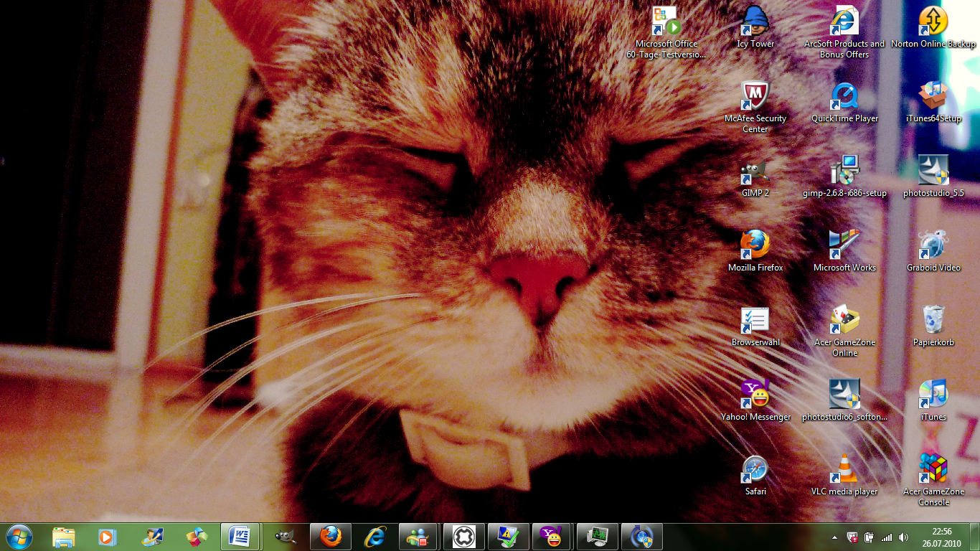This screenshot has height=551, width=980.
Task: Open the Microsoft Office 60-Tage-Testversion shortcut
Action: pyautogui.click(x=666, y=33)
